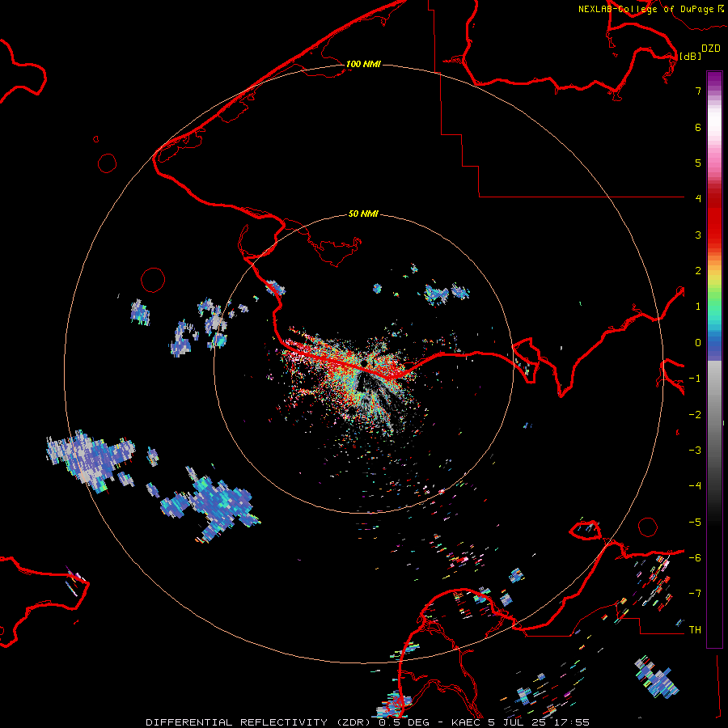
Task: Click the ZDR color scale bar
Action: click(x=714, y=359)
